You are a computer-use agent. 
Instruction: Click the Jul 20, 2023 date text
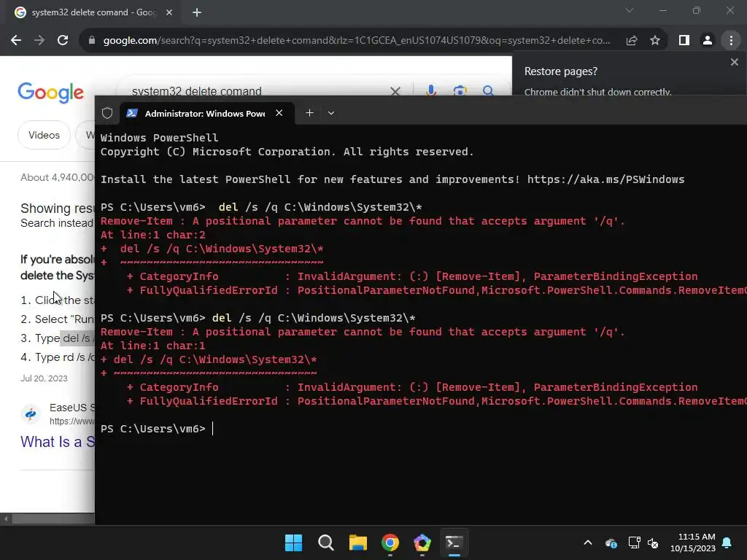tap(44, 378)
